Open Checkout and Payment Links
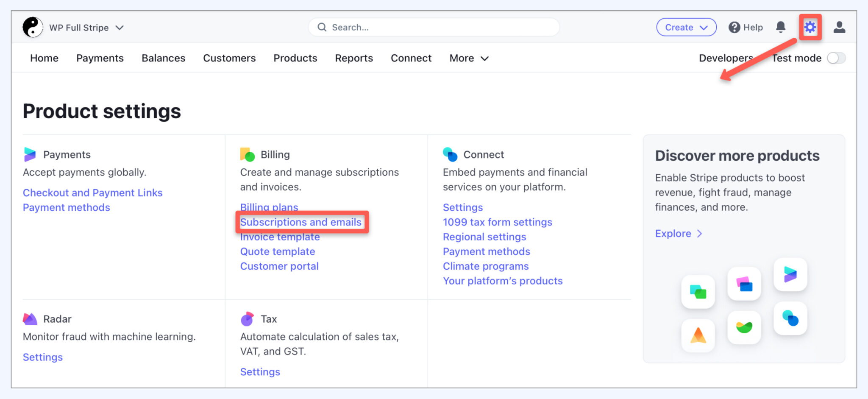This screenshot has height=399, width=868. 92,193
